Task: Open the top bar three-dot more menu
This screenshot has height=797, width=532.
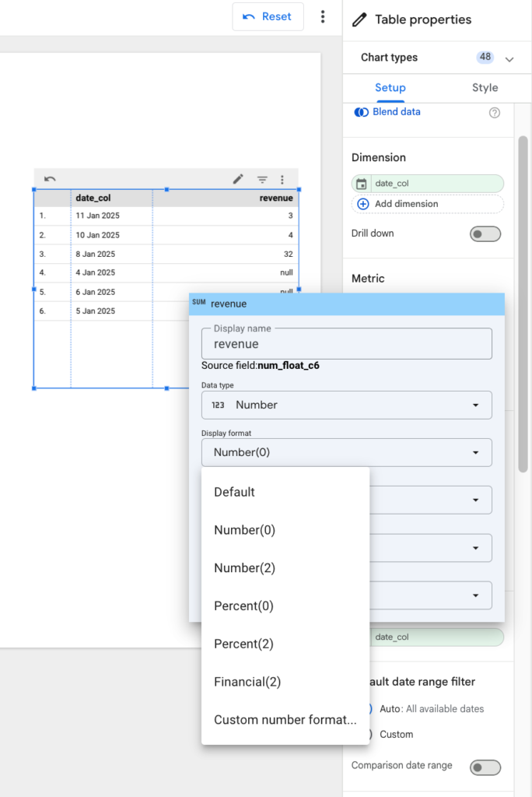Action: pyautogui.click(x=323, y=17)
